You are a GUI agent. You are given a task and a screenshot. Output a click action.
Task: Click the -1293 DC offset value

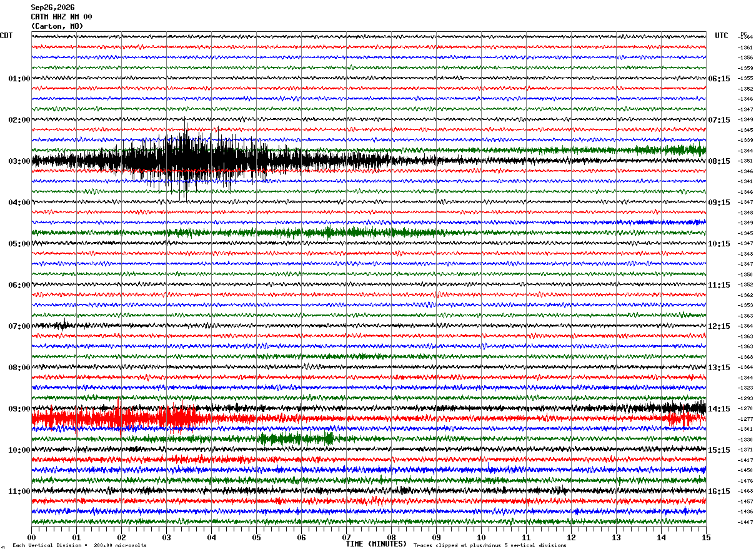click(x=745, y=398)
